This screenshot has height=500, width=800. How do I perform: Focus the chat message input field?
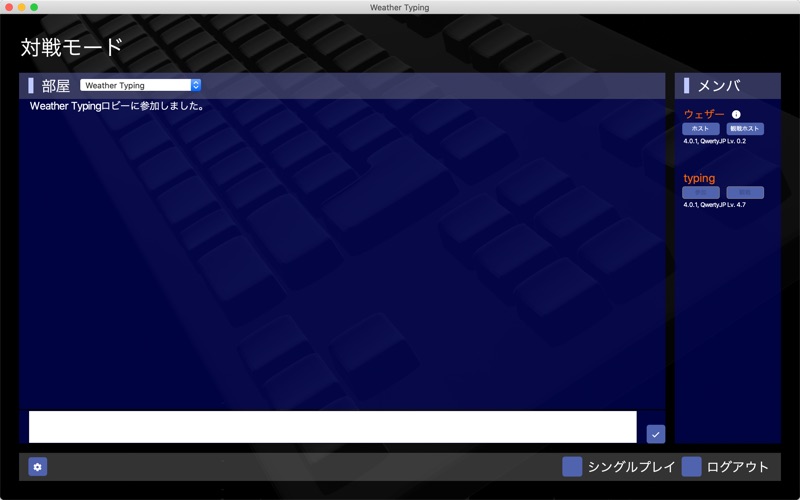pyautogui.click(x=333, y=427)
